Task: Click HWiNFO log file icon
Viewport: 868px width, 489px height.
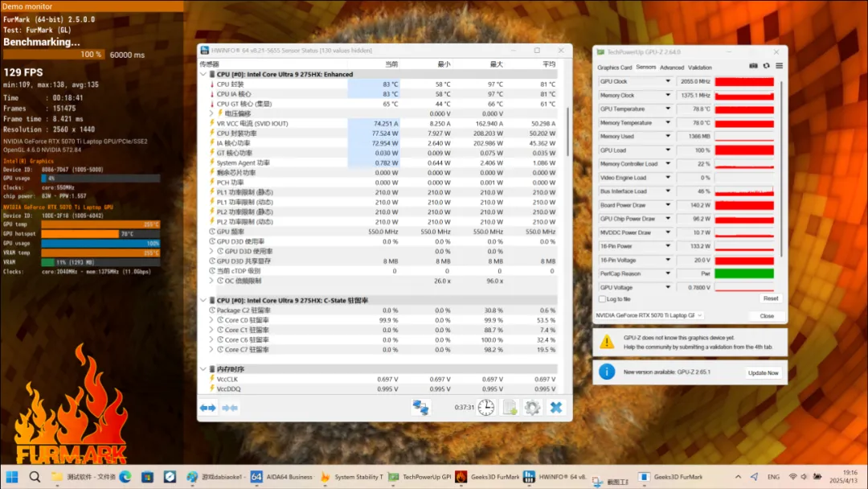Action: [510, 408]
